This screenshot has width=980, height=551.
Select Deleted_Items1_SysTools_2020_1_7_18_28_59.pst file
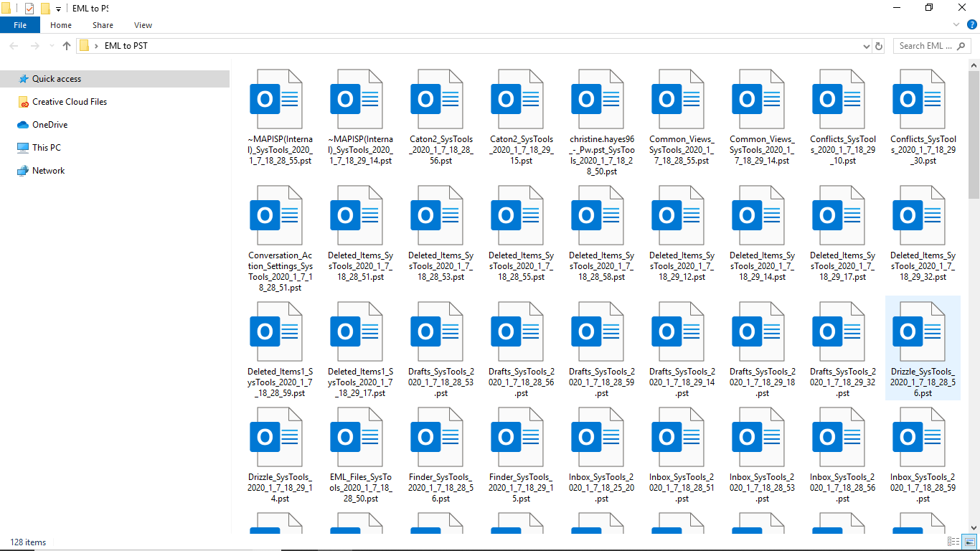279,349
